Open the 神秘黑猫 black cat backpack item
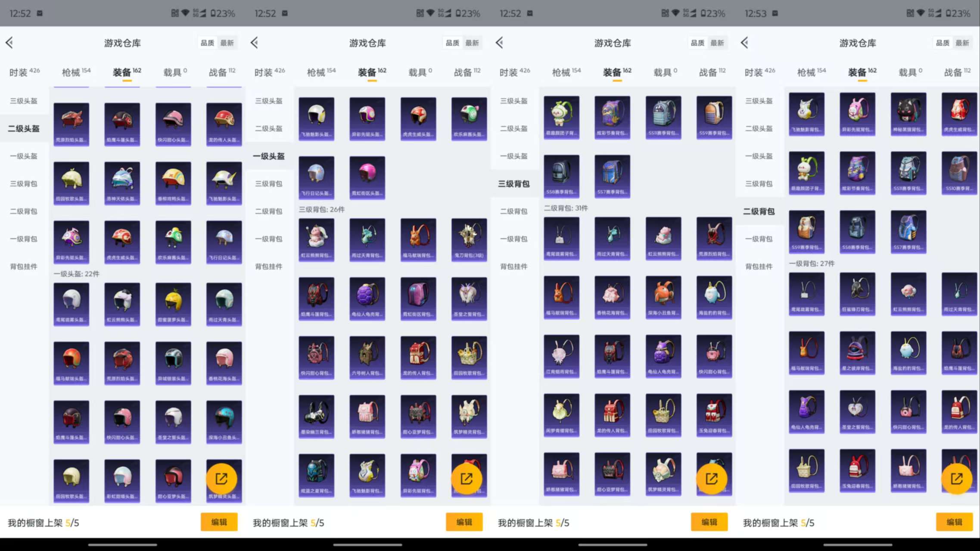980x551 pixels. [908, 114]
